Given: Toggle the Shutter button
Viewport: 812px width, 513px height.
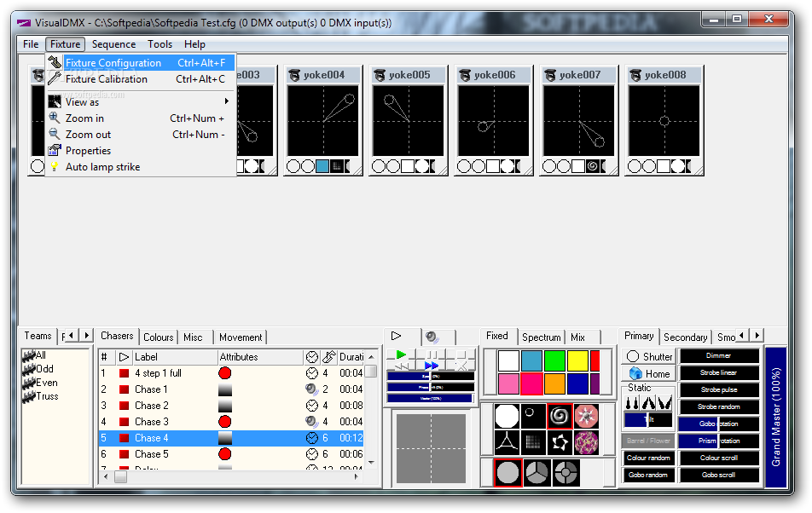Looking at the screenshot, I should pos(649,356).
